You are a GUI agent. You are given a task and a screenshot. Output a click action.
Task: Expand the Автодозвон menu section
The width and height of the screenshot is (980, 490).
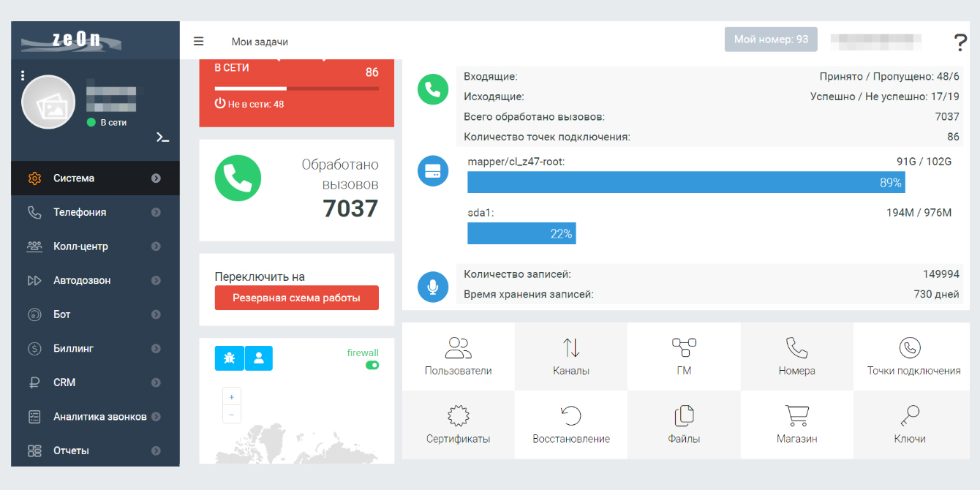click(95, 280)
